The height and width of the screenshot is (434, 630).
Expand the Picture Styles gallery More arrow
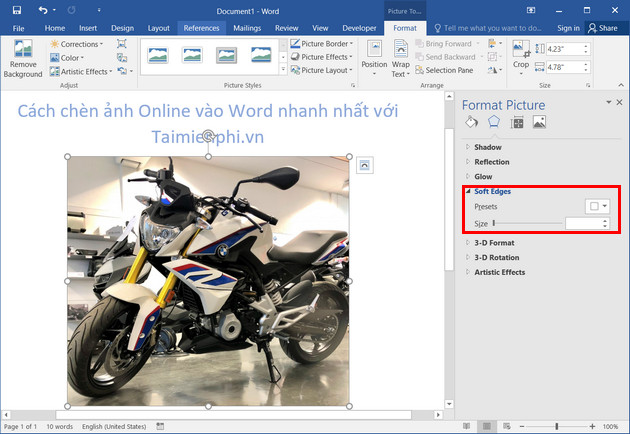pyautogui.click(x=283, y=70)
